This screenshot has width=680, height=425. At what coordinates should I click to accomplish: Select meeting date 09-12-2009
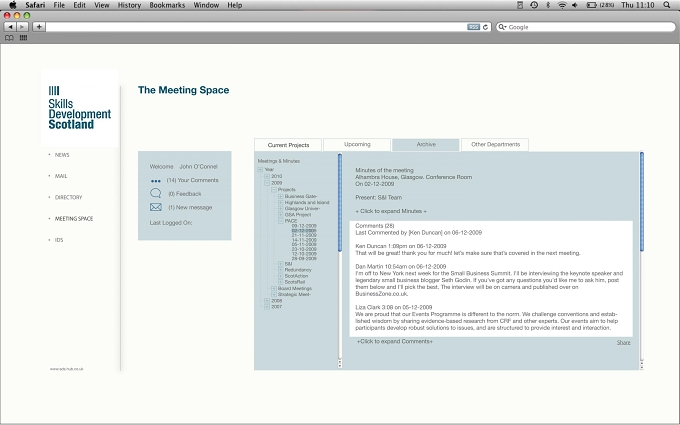(x=304, y=226)
